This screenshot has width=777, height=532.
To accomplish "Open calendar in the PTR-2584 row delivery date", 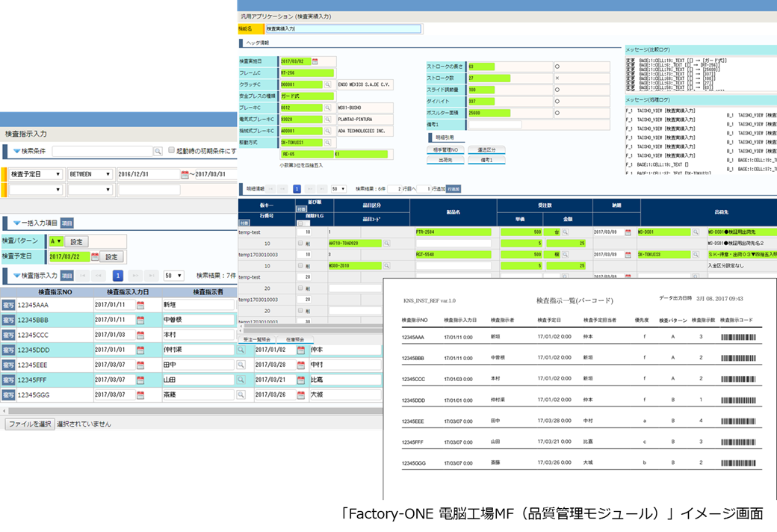I will pyautogui.click(x=628, y=232).
